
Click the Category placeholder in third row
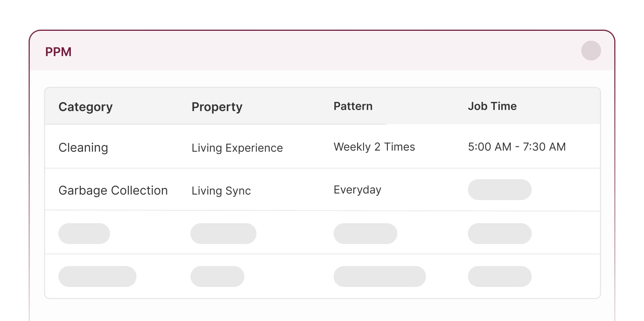tap(84, 233)
